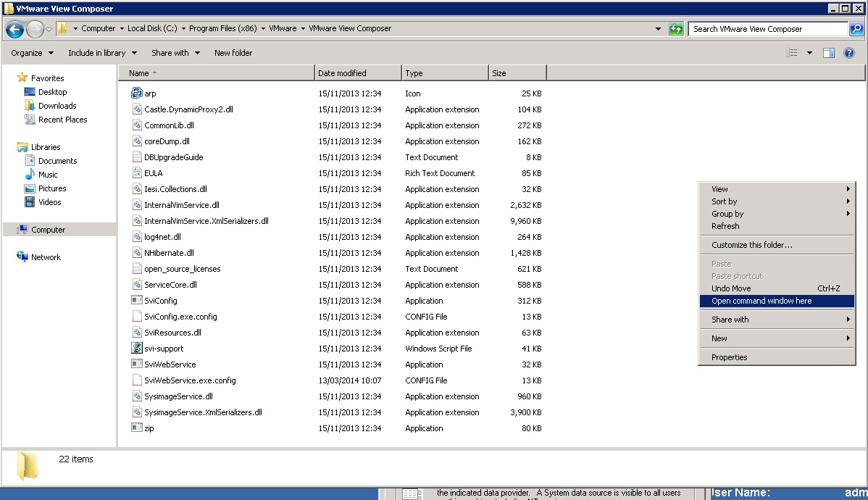Open the Sort by submenu
The width and height of the screenshot is (868, 500).
pos(777,201)
